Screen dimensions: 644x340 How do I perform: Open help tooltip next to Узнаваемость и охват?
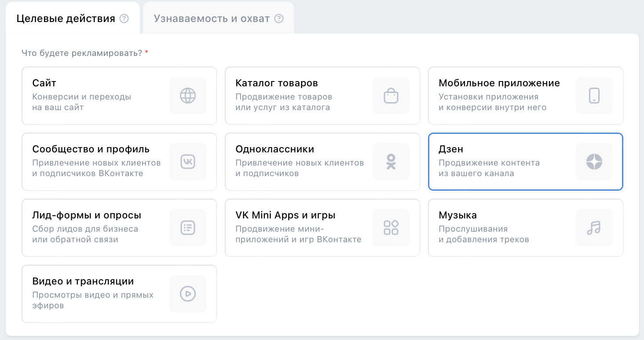278,18
